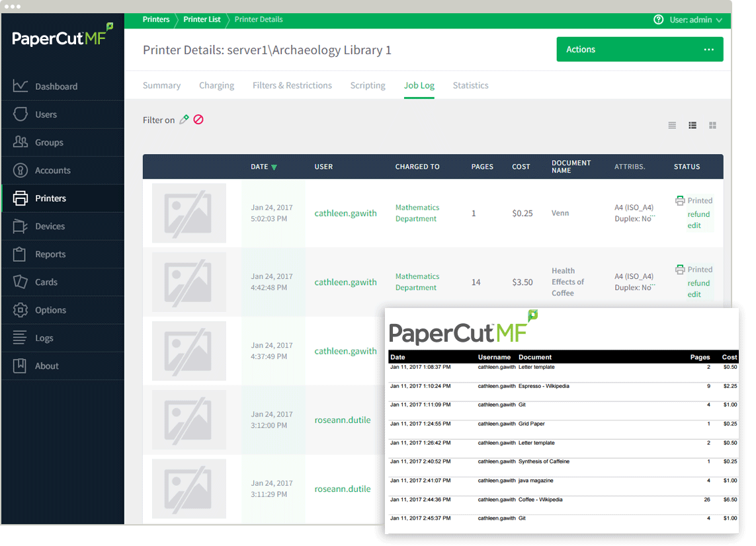Open job thumbnail for 3:12:00 PM row
This screenshot has height=546, width=756.
189,420
